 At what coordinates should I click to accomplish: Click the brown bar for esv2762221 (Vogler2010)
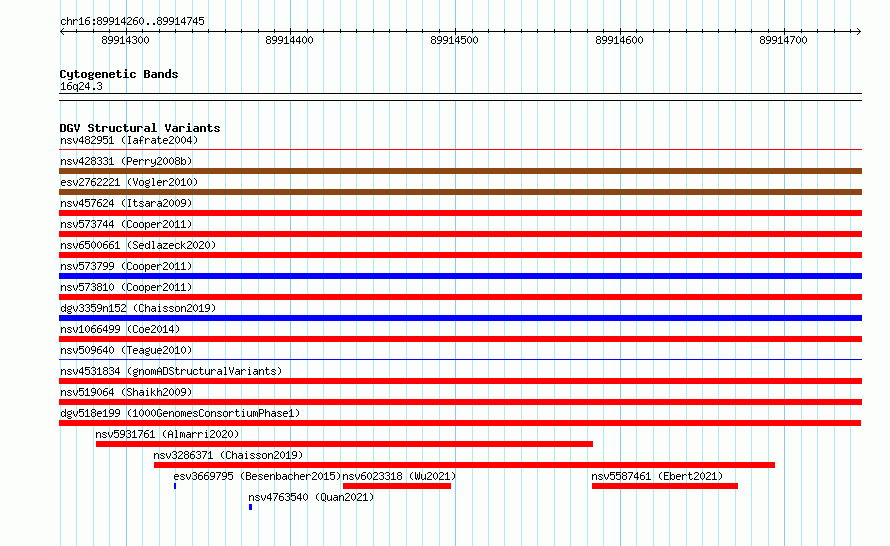[x=460, y=192]
